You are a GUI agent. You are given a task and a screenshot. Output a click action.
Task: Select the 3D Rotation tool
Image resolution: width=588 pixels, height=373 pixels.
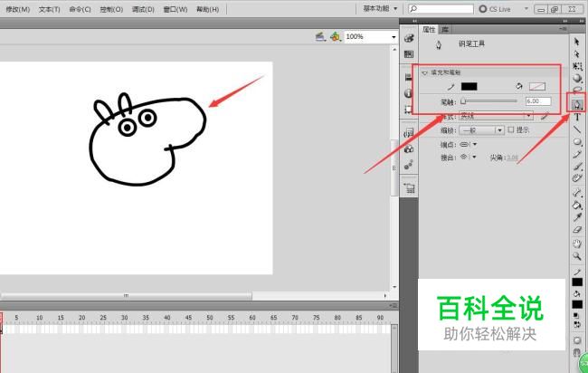pos(577,79)
